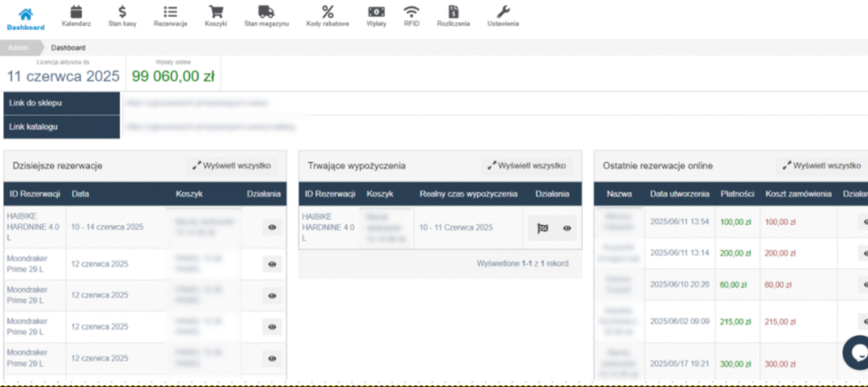Go to Rezerwacje list icon
868x387 pixels.
tap(170, 13)
